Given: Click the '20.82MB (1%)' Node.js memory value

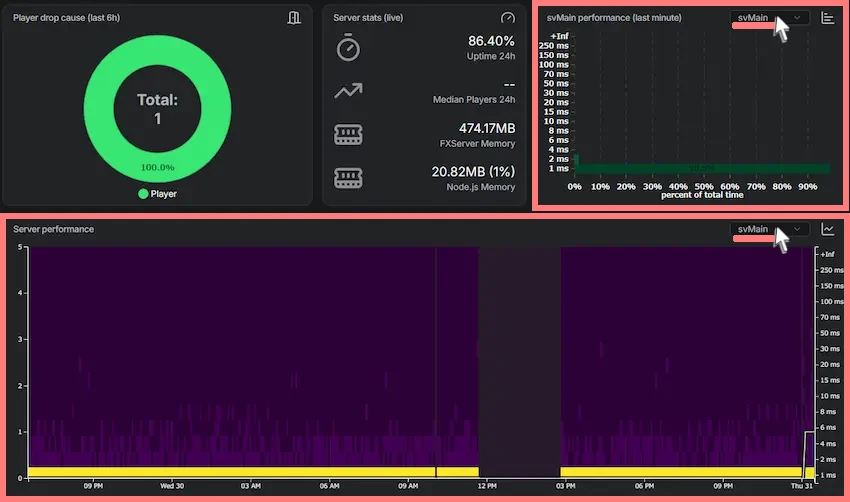Looking at the screenshot, I should [473, 172].
